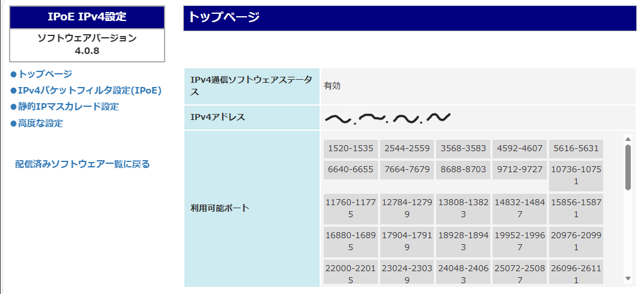
Task: Select port range 11760-11775 cell
Action: pyautogui.click(x=350, y=209)
